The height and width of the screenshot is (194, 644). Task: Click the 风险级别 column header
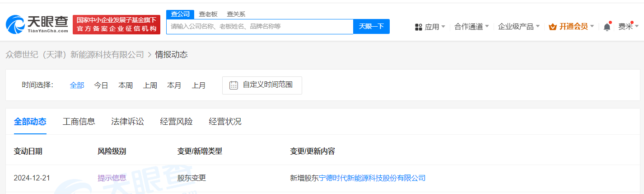pos(112,151)
